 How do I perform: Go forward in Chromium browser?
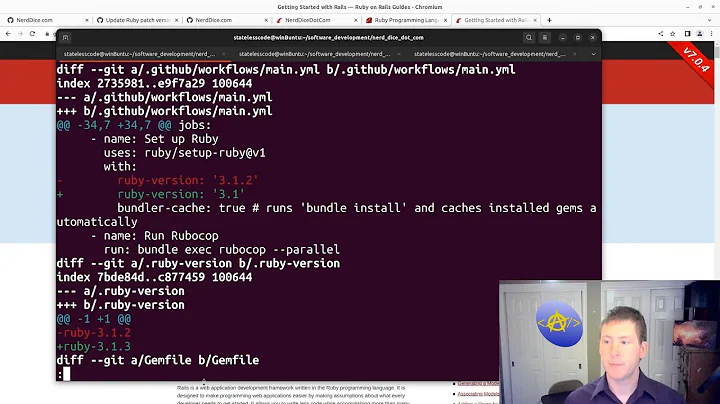pos(20,34)
